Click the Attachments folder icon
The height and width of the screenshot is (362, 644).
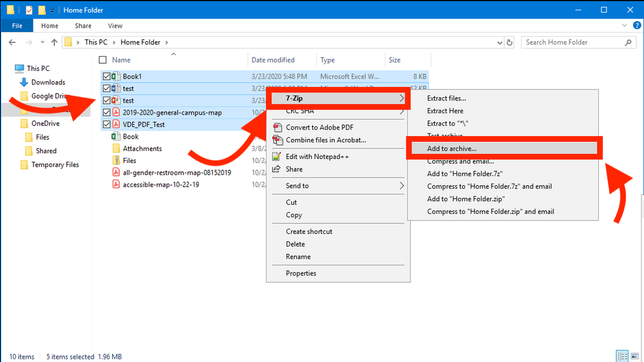(116, 149)
